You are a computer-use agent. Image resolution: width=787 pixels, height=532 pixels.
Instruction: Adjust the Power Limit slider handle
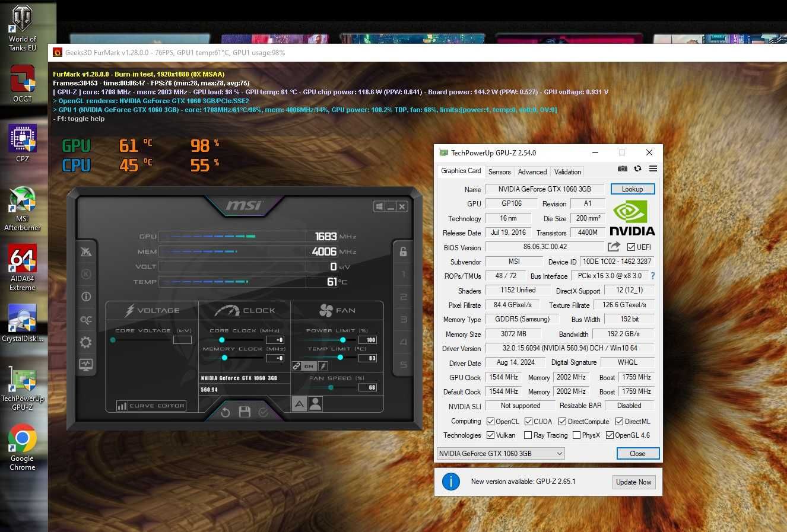[342, 340]
